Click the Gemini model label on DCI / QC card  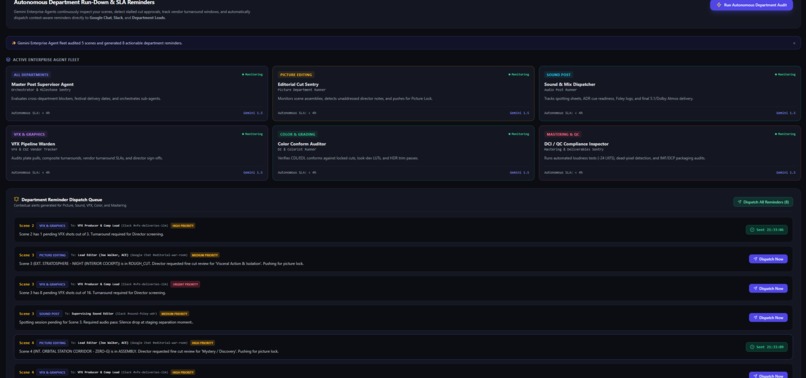tap(786, 173)
